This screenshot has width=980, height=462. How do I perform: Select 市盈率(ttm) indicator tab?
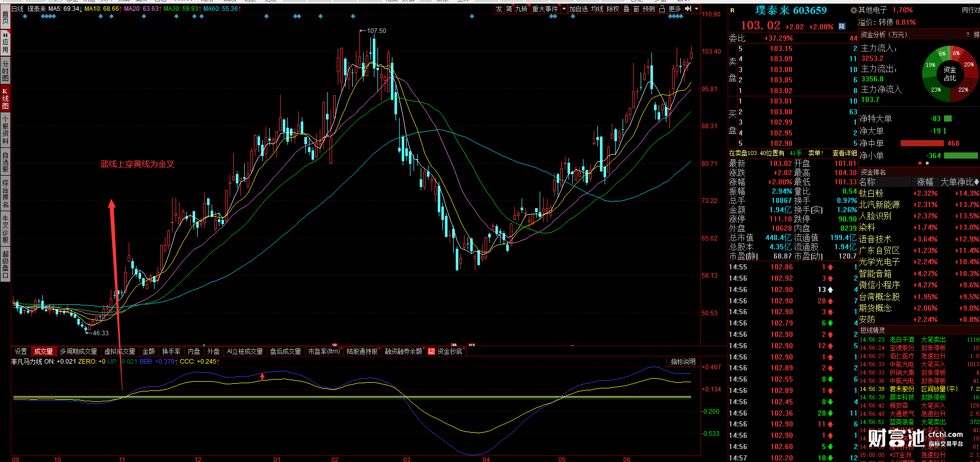click(324, 351)
